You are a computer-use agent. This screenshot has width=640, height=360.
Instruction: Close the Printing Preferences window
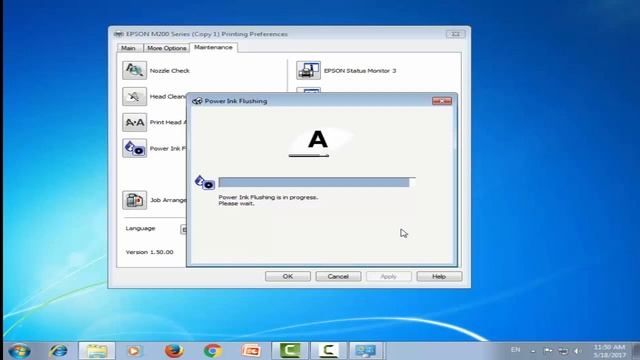(455, 34)
